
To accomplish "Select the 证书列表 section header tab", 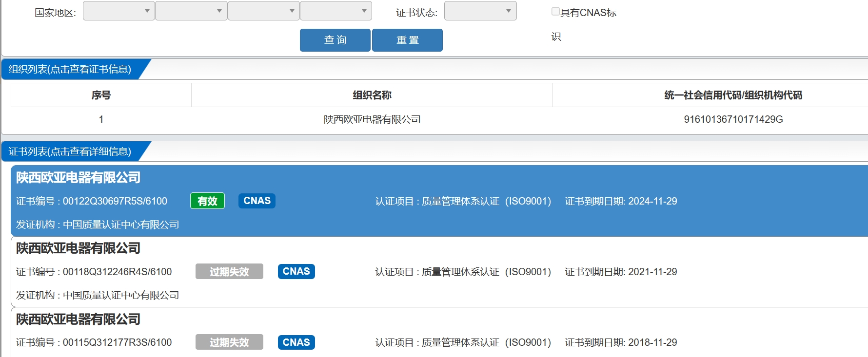I will pyautogui.click(x=71, y=151).
